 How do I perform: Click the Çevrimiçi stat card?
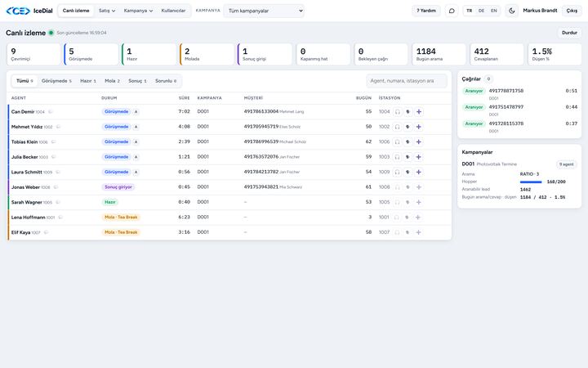tap(33, 54)
